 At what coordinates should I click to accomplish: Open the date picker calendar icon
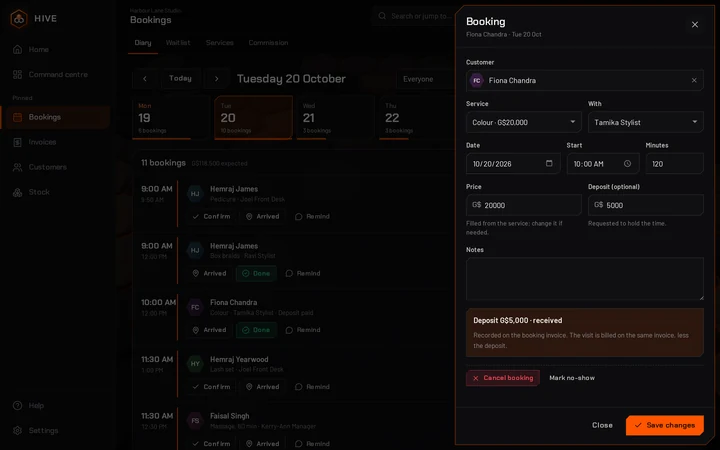pos(549,163)
